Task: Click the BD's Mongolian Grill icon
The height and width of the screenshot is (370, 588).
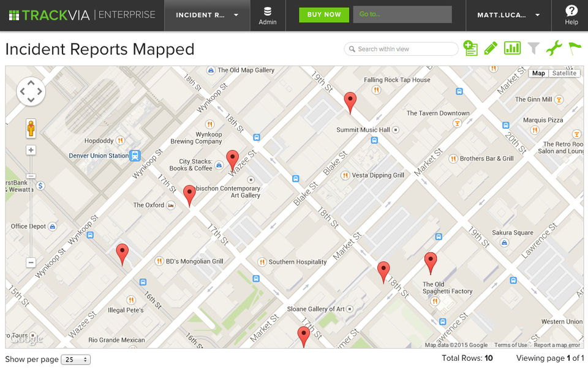Action: [x=159, y=261]
